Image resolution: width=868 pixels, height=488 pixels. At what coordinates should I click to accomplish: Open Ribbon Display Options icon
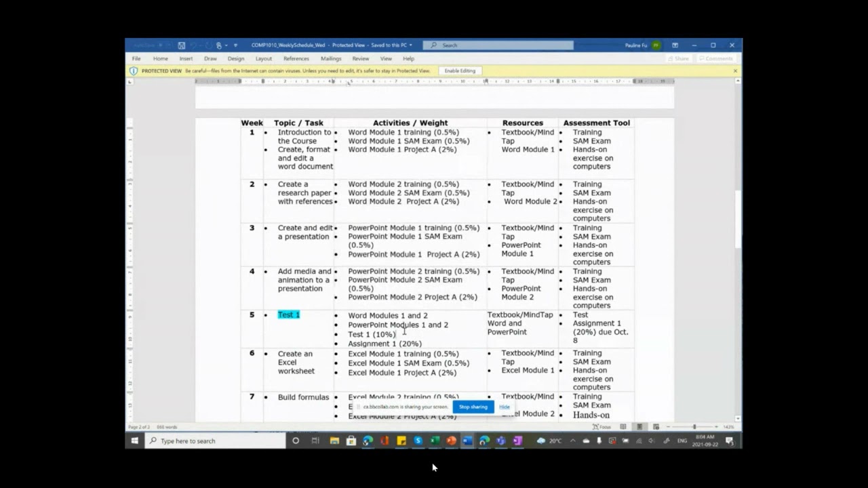tap(675, 45)
